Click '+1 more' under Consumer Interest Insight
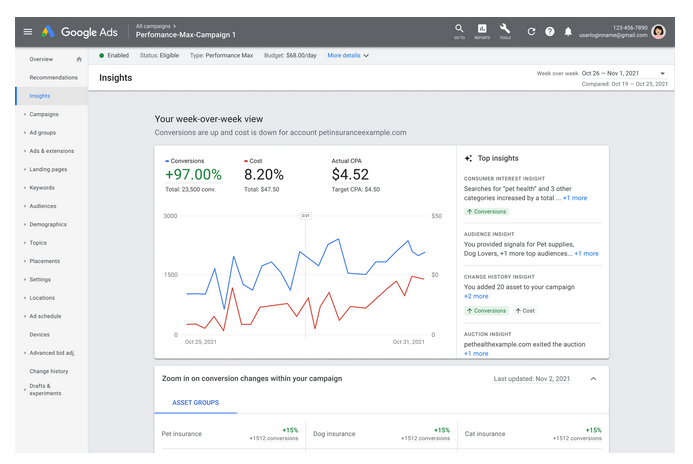 click(x=575, y=198)
